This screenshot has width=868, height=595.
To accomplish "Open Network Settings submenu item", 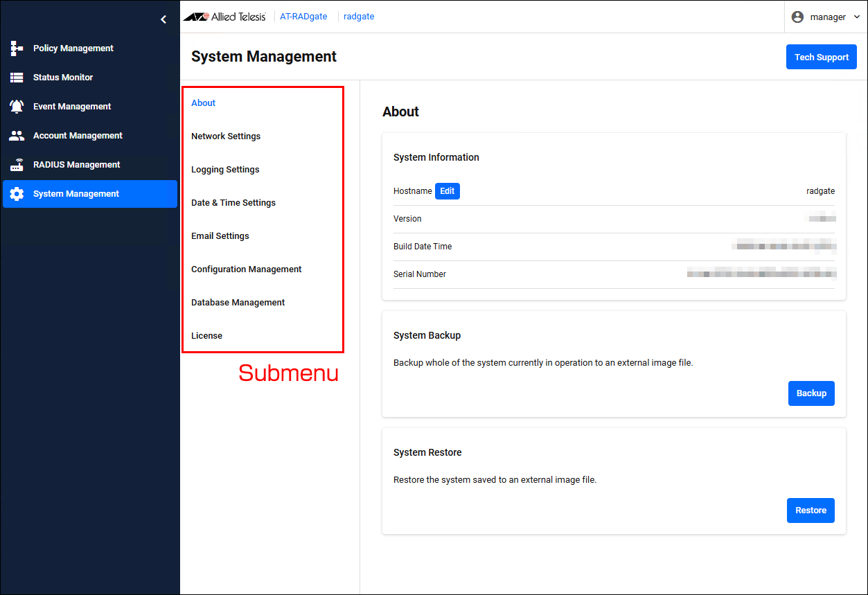I will pos(226,136).
